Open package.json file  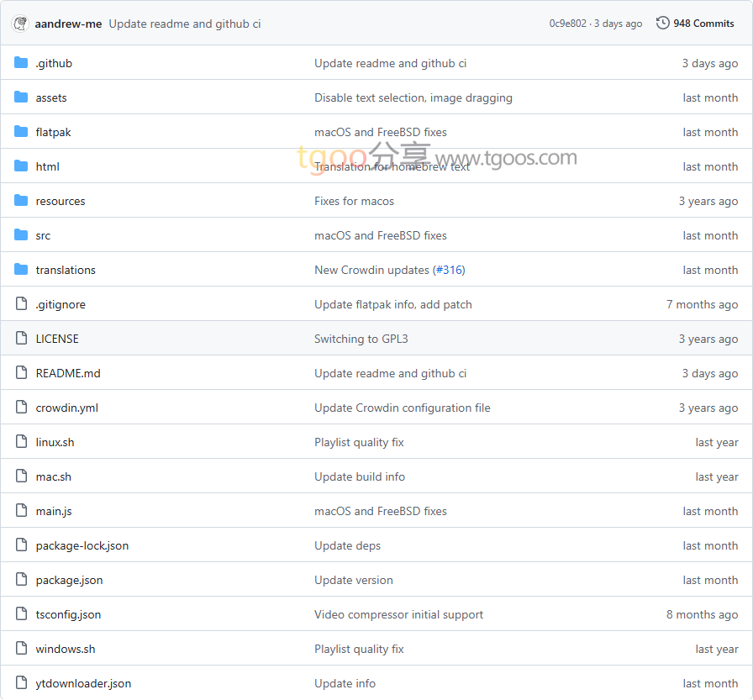coord(69,580)
